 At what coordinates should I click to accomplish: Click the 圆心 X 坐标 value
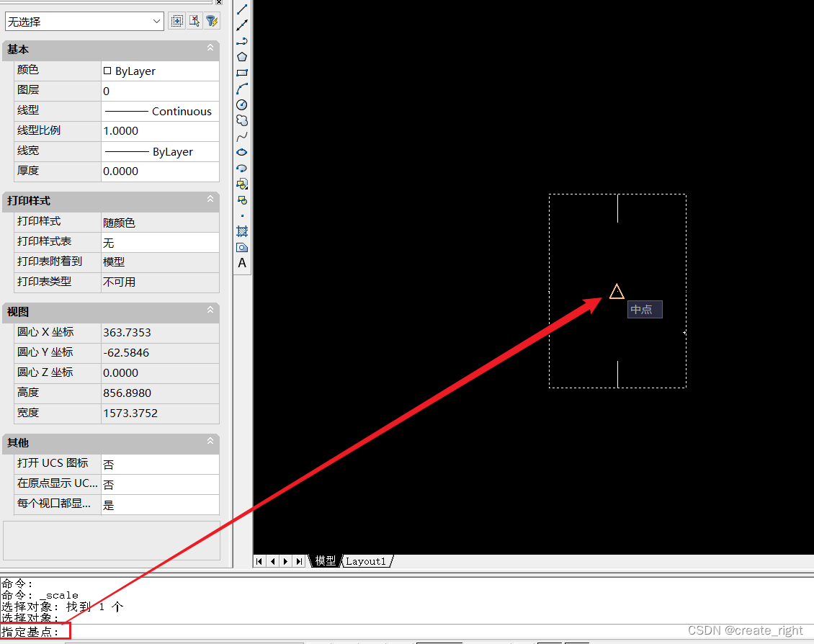coord(160,333)
